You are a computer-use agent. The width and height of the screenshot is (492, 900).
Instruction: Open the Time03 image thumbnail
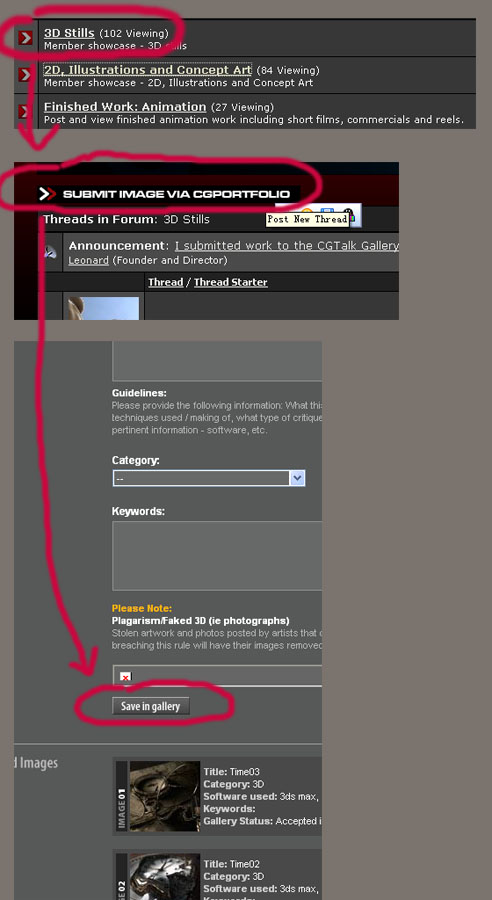164,796
